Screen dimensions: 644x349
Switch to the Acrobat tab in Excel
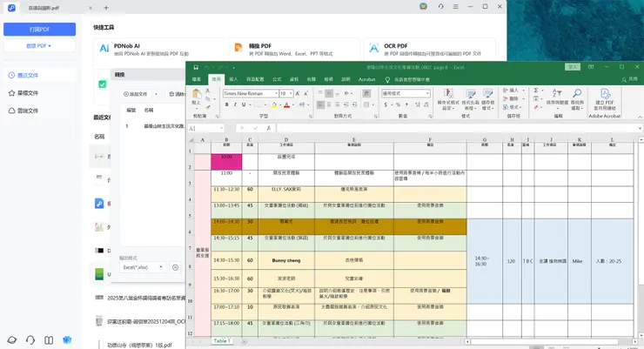pyautogui.click(x=366, y=79)
